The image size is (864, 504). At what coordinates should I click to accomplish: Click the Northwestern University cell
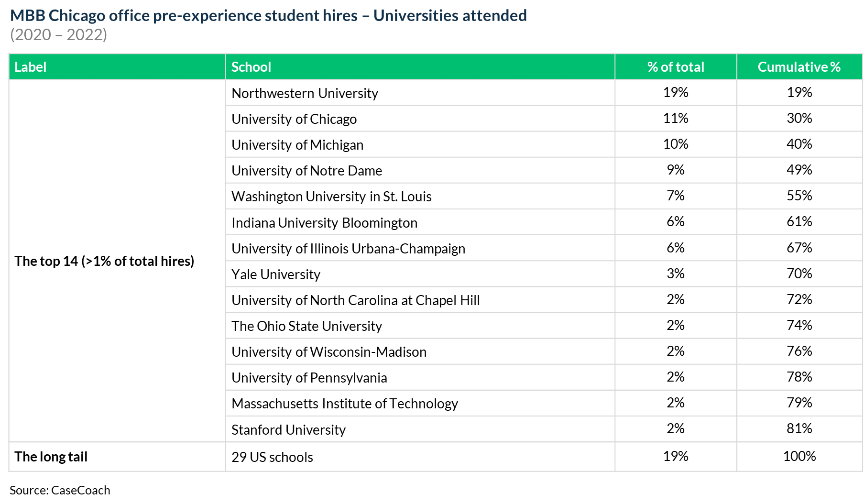coord(420,93)
